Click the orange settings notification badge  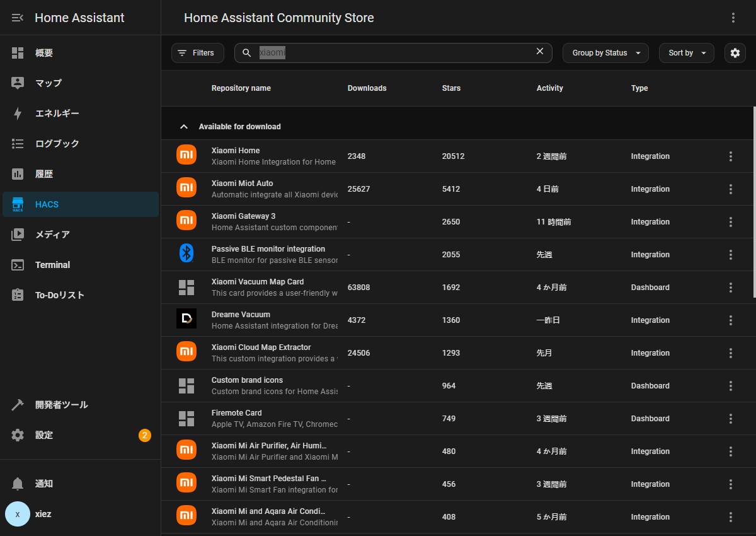(x=145, y=435)
